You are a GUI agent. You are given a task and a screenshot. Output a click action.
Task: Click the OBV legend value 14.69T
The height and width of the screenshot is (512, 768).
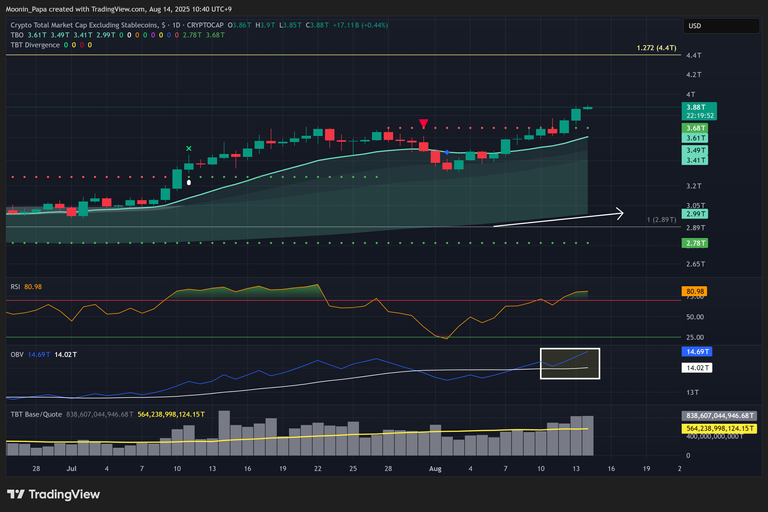(39, 354)
